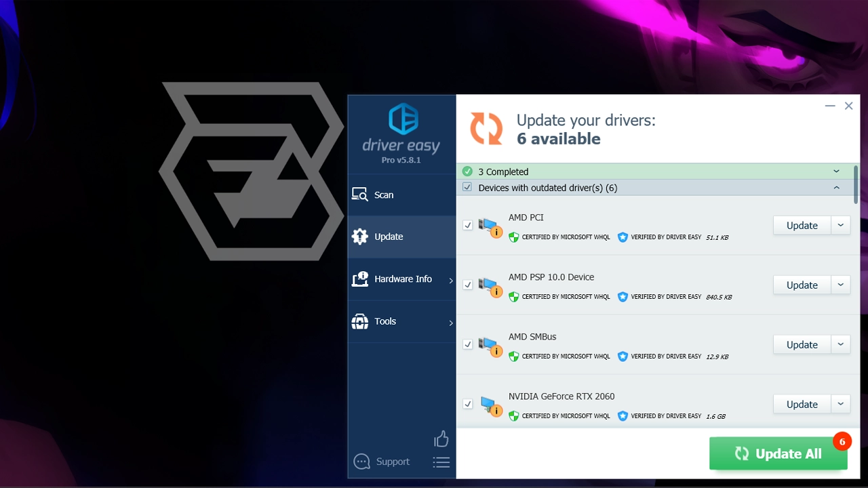Click the Hardware Info monitor icon

click(x=359, y=279)
